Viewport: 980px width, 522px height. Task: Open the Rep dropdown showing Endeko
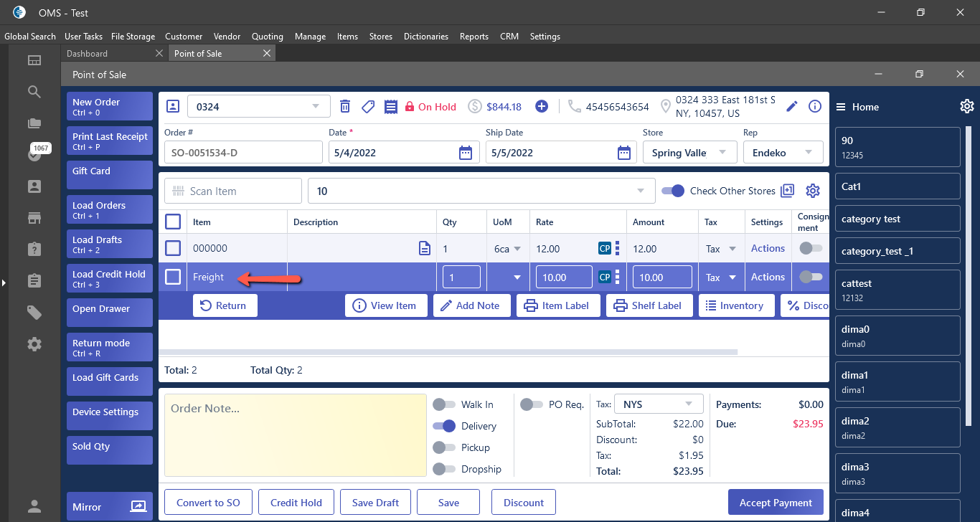(x=783, y=153)
